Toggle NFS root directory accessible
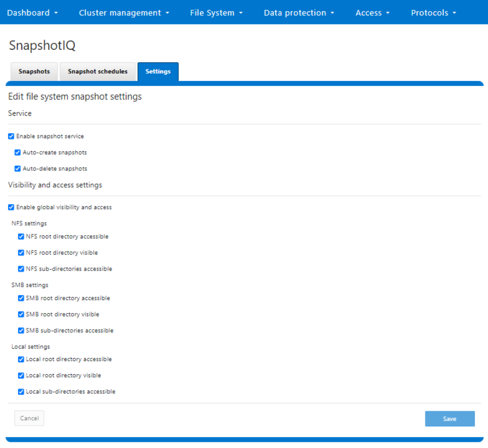 (x=21, y=236)
